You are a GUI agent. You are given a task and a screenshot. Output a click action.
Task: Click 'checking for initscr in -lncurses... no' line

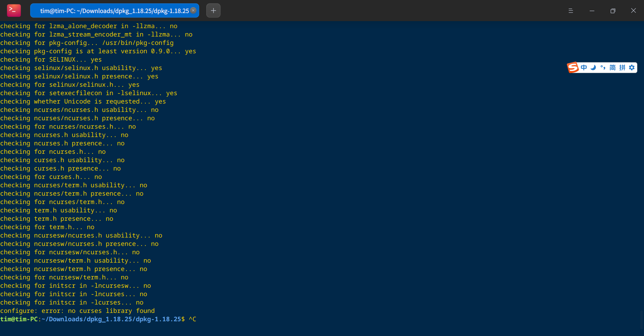74,294
